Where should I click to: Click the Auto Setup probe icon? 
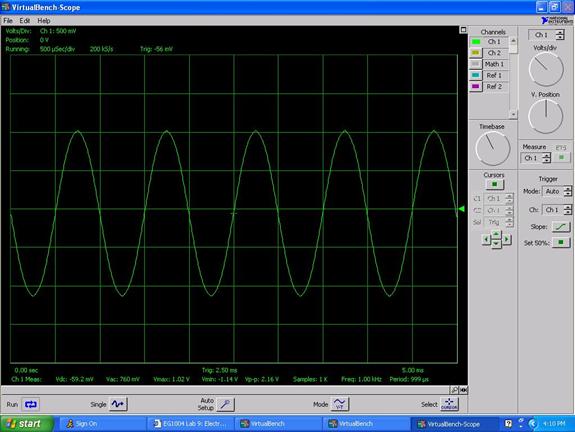point(225,404)
